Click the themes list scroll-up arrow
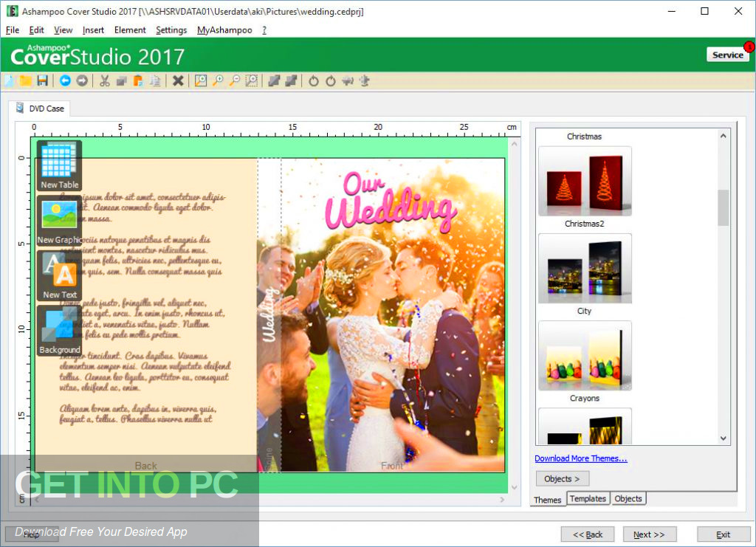 pyautogui.click(x=723, y=137)
